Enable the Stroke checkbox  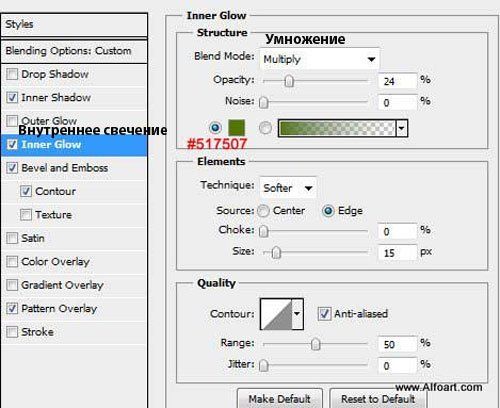pyautogui.click(x=12, y=332)
